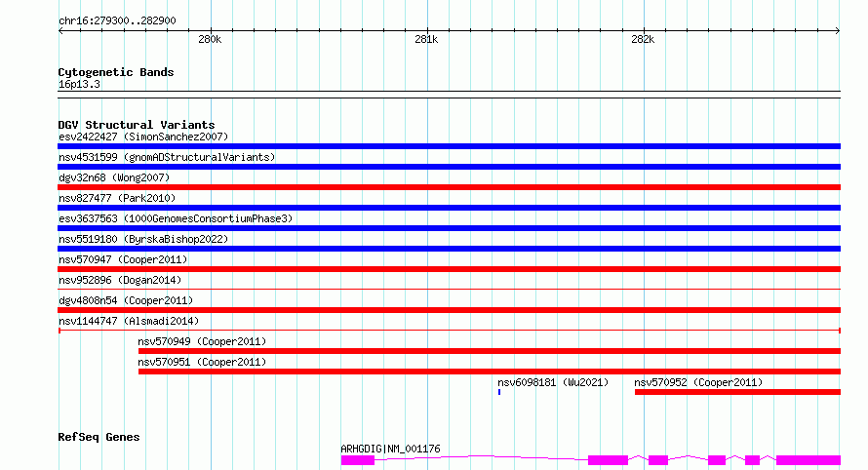The width and height of the screenshot is (868, 470).
Task: Open the nsv952896 (Dogan2014) label
Action: coord(120,280)
